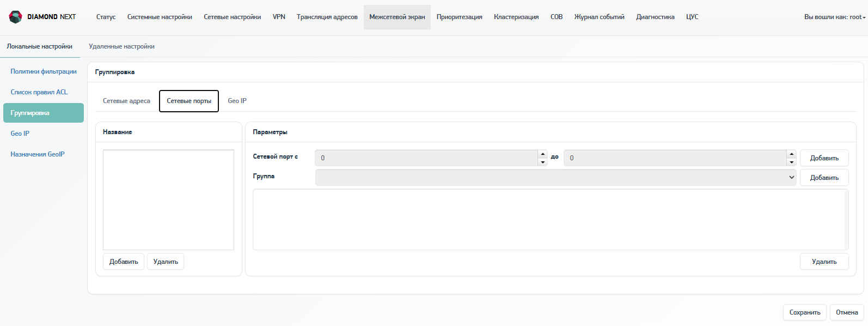Click the Название list box
This screenshot has width=868, height=326.
pyautogui.click(x=168, y=200)
